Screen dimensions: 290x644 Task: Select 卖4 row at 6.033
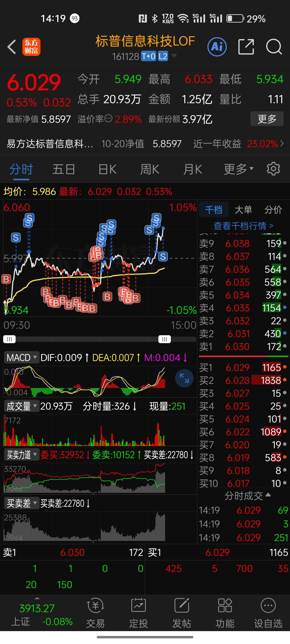pos(243,308)
